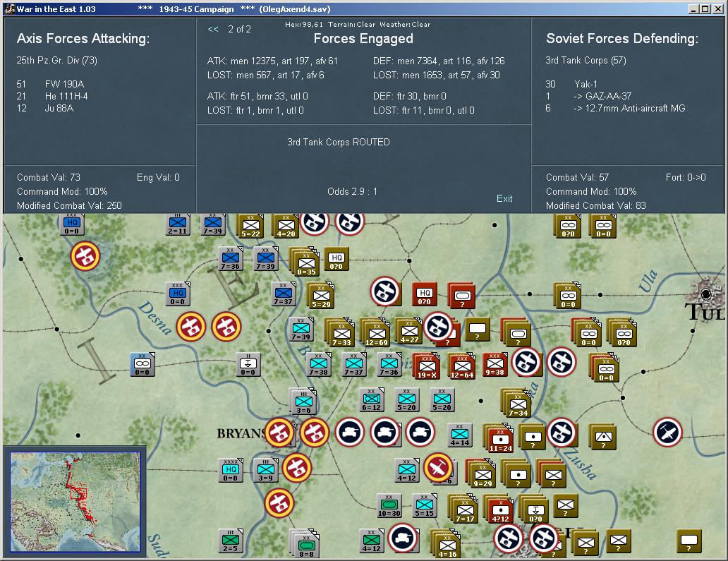Click the Fort: 0->0 value
This screenshot has height=561, width=728.
pyautogui.click(x=685, y=177)
